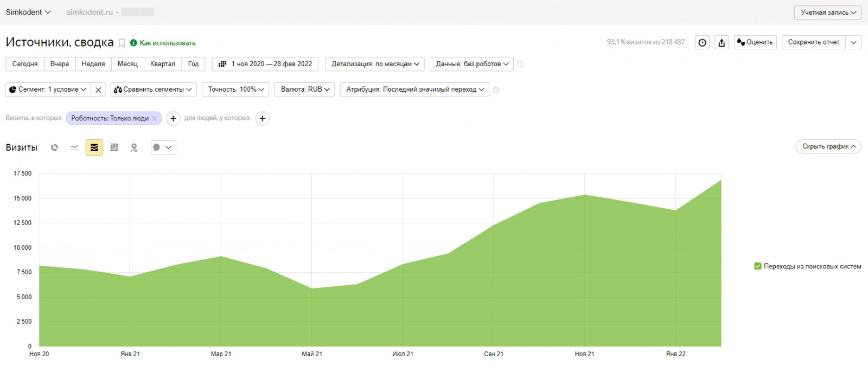Select the 'Квартал' period tab
Image resolution: width=868 pixels, height=380 pixels.
pos(163,64)
